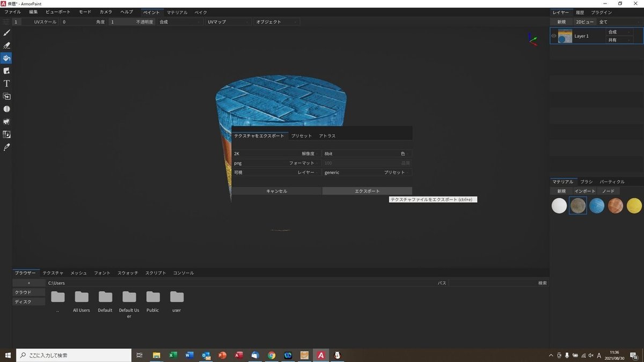The height and width of the screenshot is (362, 644).
Task: Switch to the マテリアル workspace tab
Action: 177,12
